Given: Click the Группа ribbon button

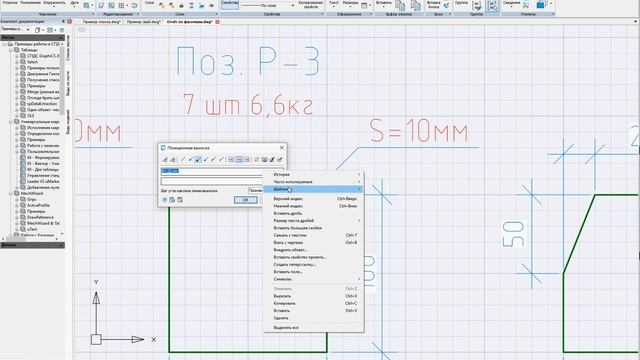Looking at the screenshot, I should tap(462, 4).
